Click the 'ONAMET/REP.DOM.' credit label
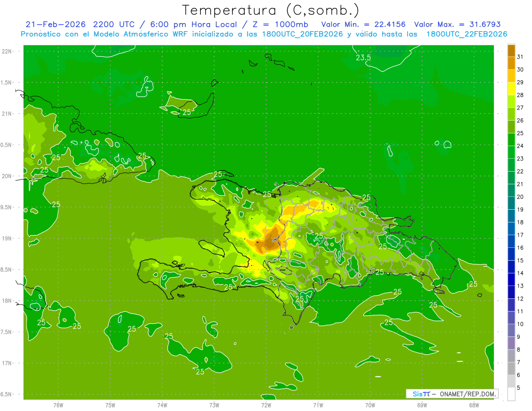Screen dimensions: 532x411 [x=468, y=394]
